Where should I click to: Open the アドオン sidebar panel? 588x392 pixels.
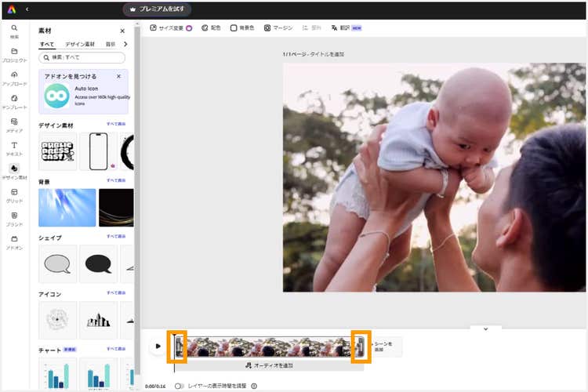tap(14, 243)
